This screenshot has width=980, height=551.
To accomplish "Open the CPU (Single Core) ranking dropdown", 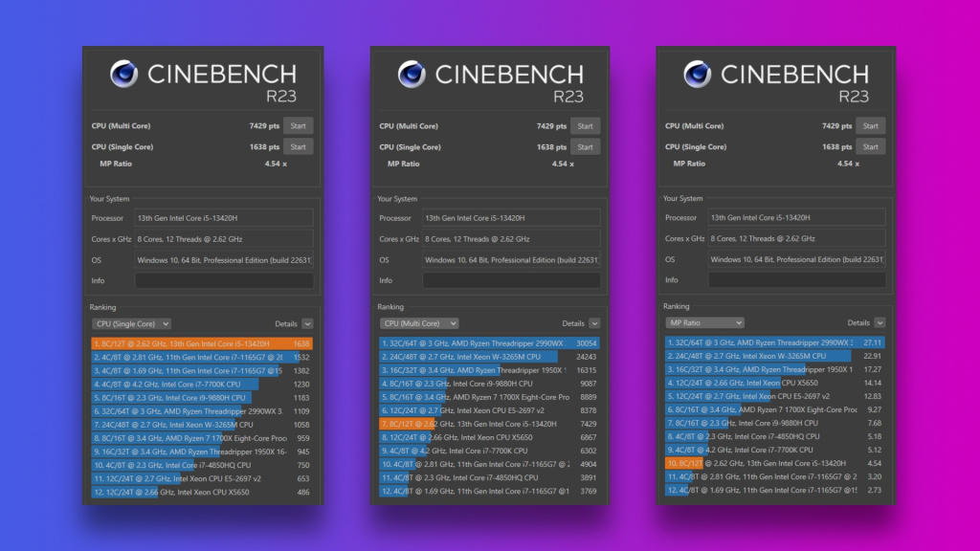I will point(131,323).
